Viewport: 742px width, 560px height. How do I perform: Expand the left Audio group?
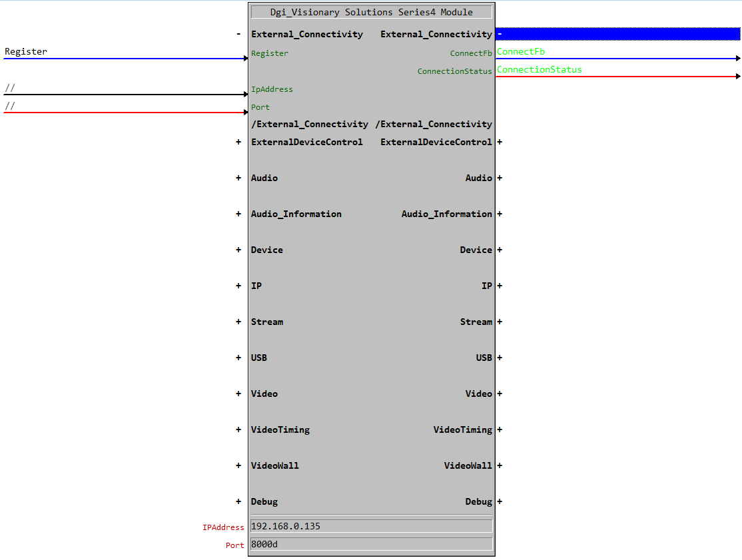pos(238,178)
